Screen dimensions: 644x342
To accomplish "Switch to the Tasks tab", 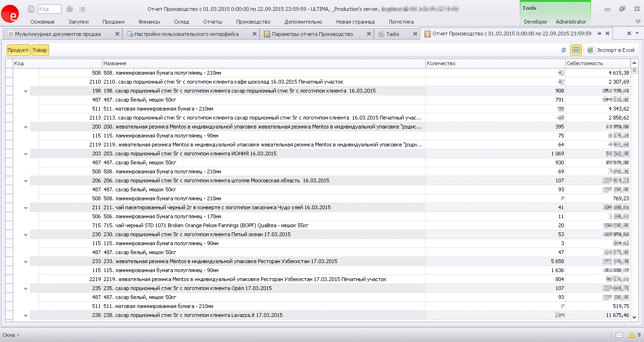I will [x=392, y=34].
